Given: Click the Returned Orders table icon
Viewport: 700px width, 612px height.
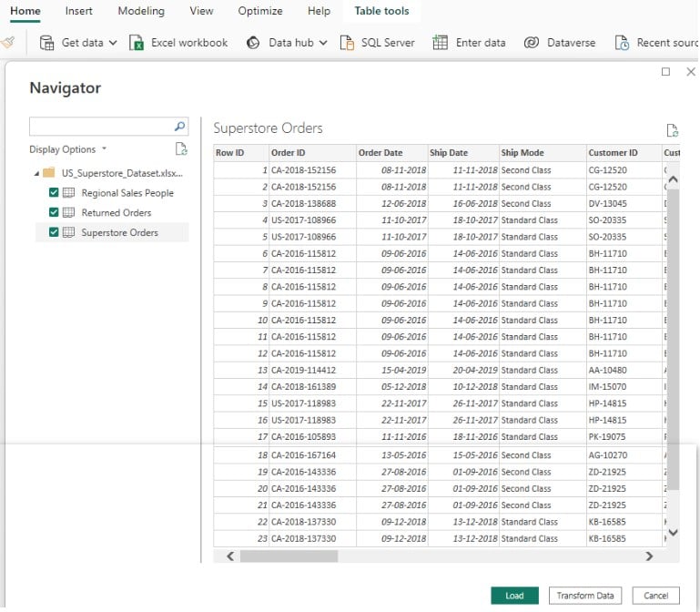Looking at the screenshot, I should pyautogui.click(x=68, y=212).
